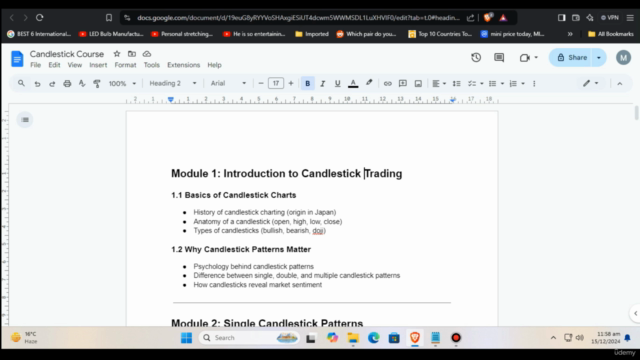Click the move to folder icon
640x360 pixels.
click(131, 54)
